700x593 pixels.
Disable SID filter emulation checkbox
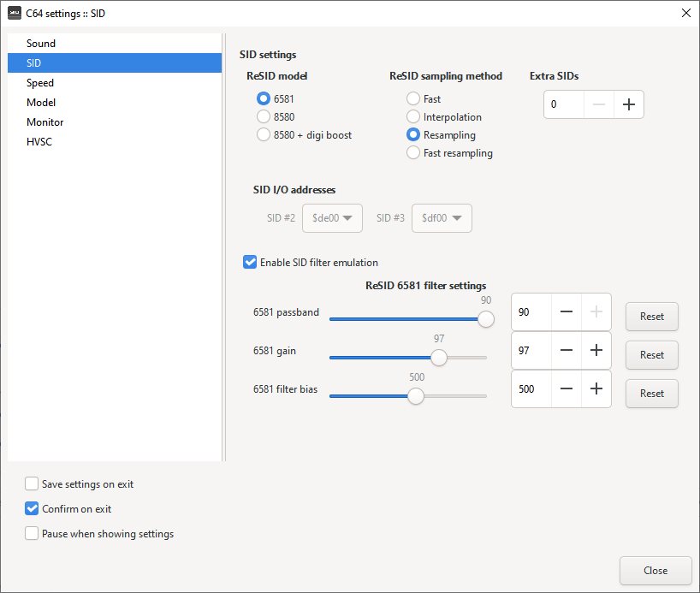tap(250, 263)
